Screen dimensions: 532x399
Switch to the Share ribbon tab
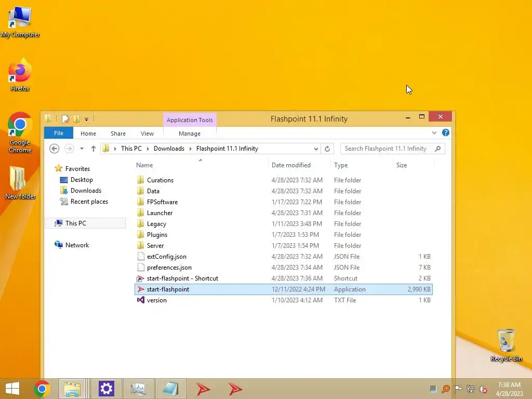click(118, 134)
